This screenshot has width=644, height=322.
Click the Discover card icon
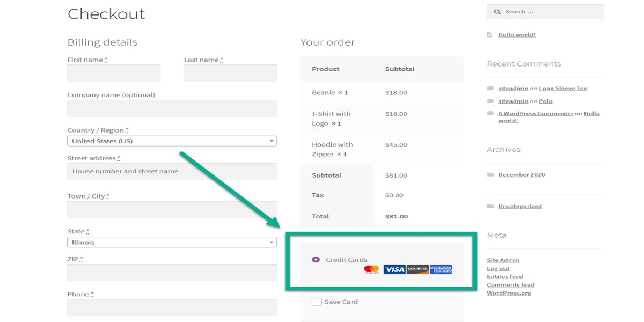(418, 269)
